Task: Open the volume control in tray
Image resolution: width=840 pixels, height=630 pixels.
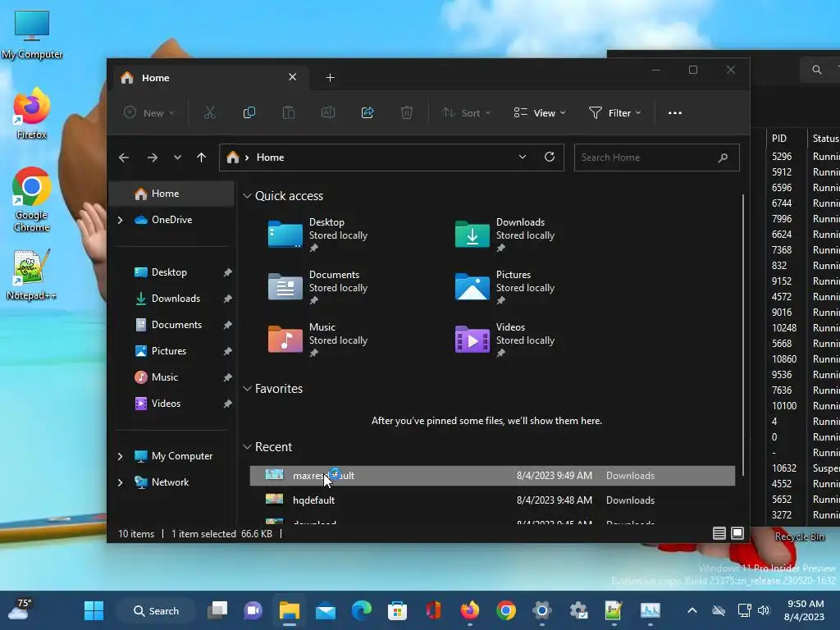Action: coord(764,610)
